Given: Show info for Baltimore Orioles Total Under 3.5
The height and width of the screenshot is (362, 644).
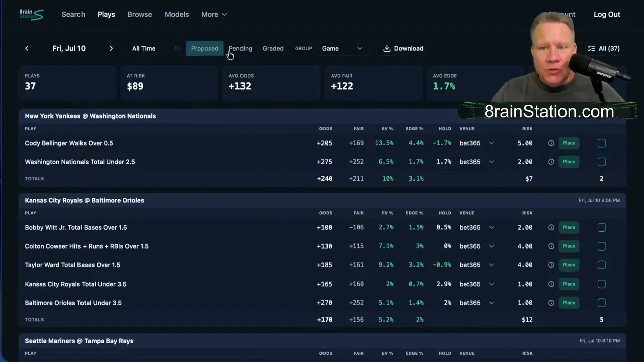Looking at the screenshot, I should point(551,303).
